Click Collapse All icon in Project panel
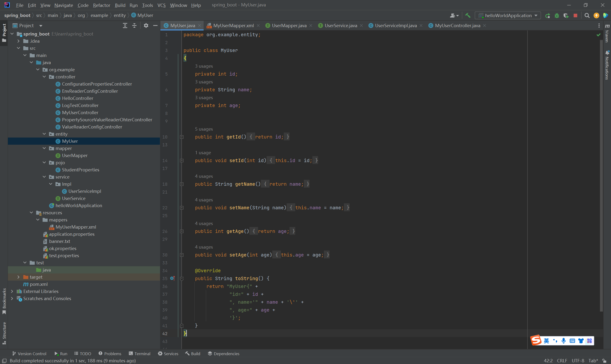Viewport: 611px width, 364px height. point(134,26)
